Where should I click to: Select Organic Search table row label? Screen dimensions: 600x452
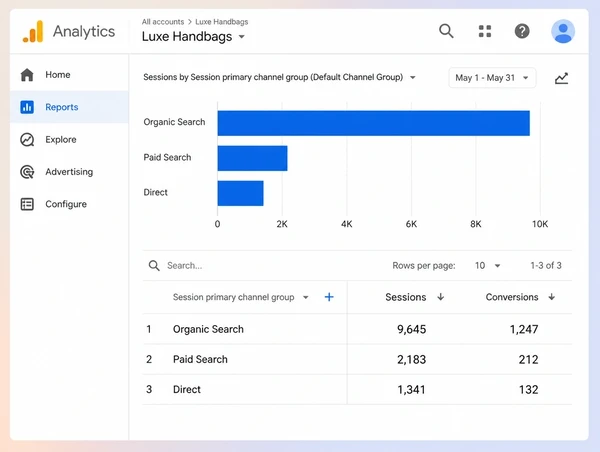point(208,329)
